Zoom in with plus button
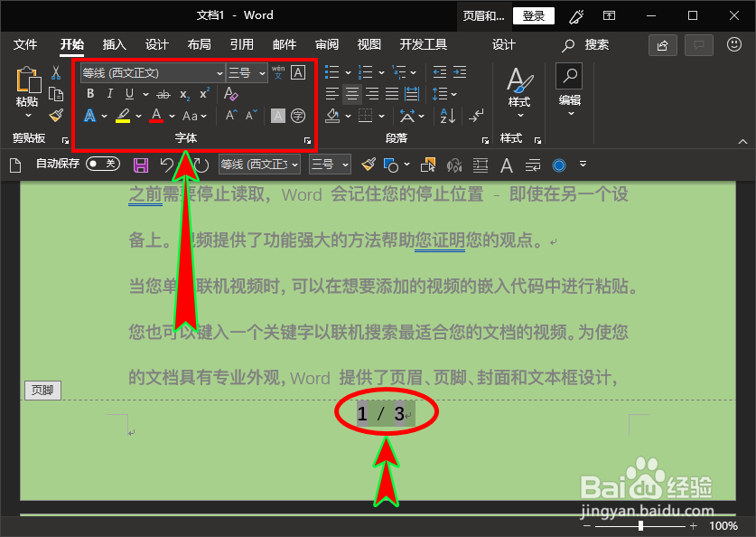Image resolution: width=756 pixels, height=537 pixels. tap(694, 526)
